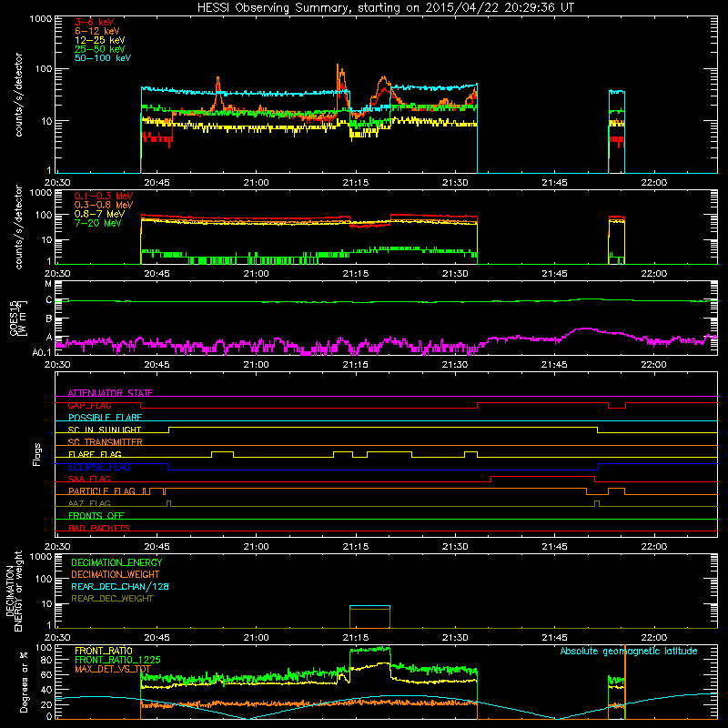Image resolution: width=728 pixels, height=728 pixels.
Task: Select the ECLIPSE_FLAG label
Action: click(x=99, y=467)
